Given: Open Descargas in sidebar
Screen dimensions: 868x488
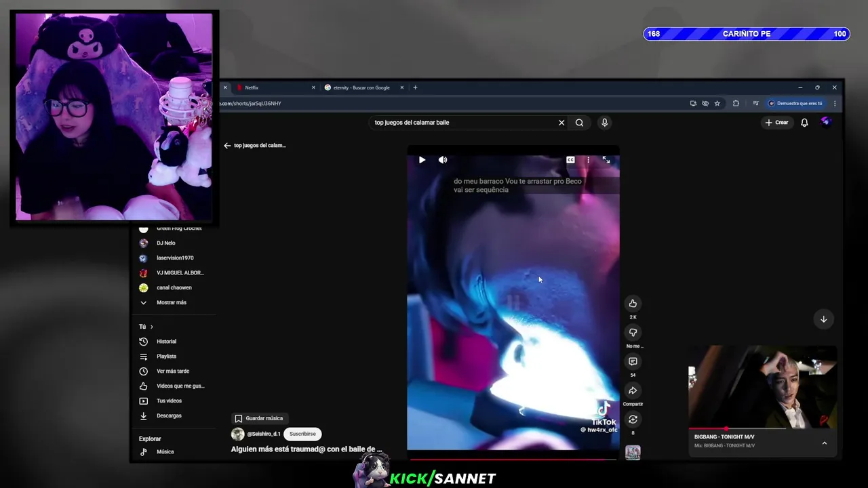Looking at the screenshot, I should [169, 416].
